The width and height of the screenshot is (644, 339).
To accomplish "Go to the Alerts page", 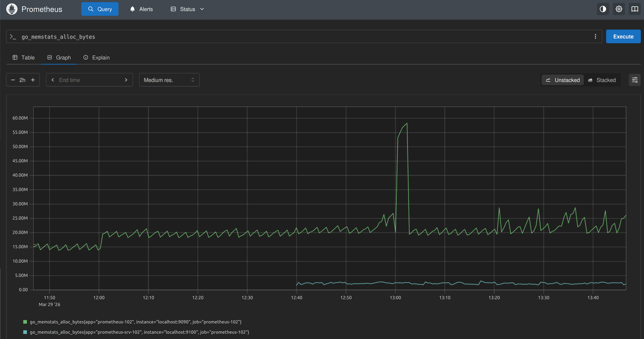I will pyautogui.click(x=141, y=9).
